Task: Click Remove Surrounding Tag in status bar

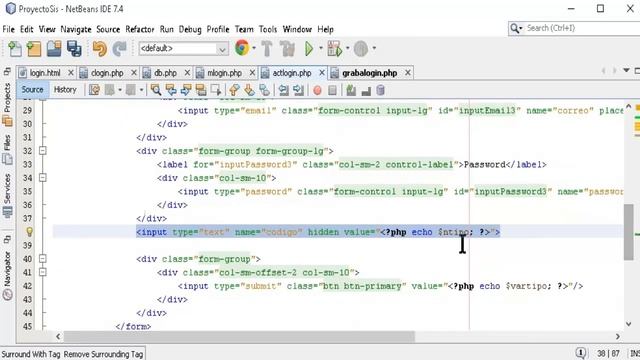Action: [103, 354]
